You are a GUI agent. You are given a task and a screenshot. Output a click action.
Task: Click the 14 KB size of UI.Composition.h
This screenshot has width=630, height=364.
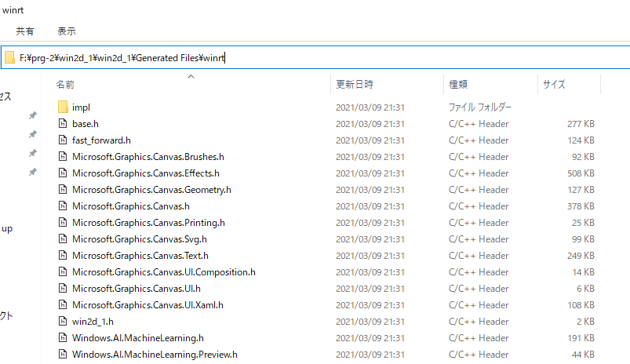click(x=583, y=272)
